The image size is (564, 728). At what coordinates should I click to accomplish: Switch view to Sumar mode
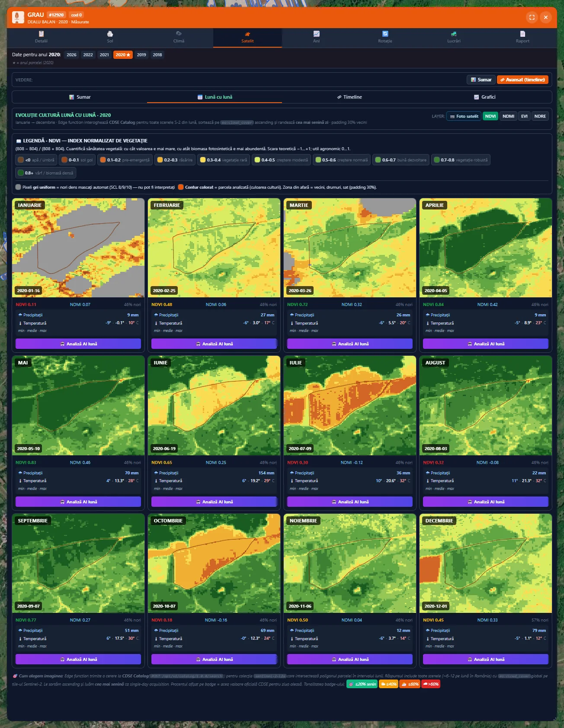[x=481, y=80]
